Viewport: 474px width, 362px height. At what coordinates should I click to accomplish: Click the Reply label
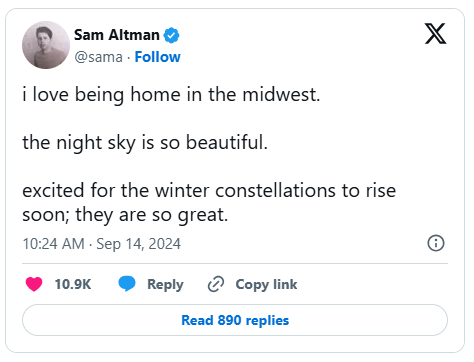click(165, 285)
